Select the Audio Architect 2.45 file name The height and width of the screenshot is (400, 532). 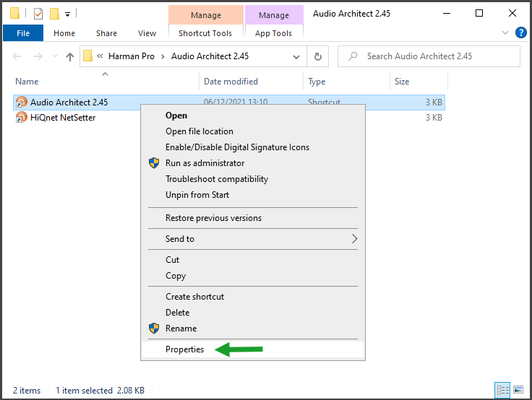(x=69, y=103)
